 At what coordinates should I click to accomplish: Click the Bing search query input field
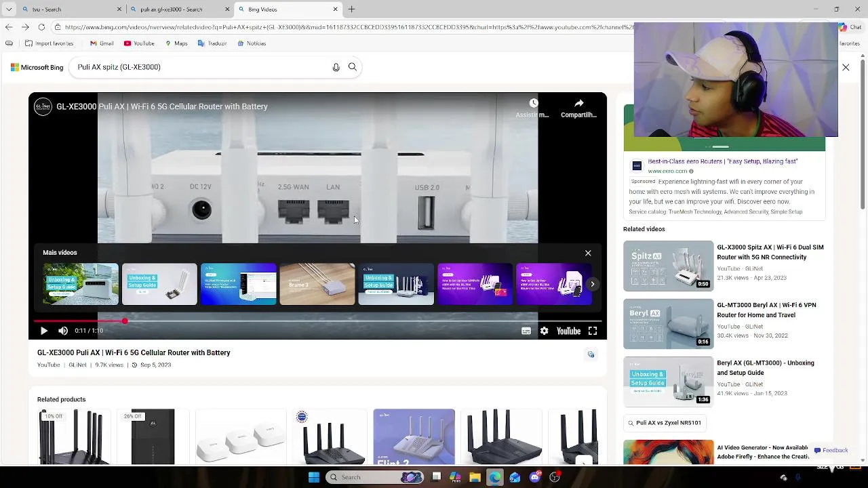pyautogui.click(x=200, y=67)
